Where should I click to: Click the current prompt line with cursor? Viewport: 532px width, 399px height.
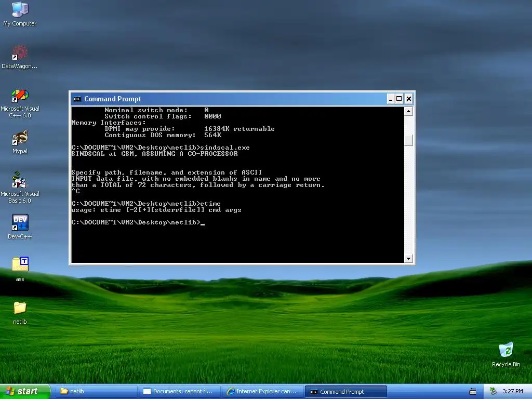tap(138, 222)
